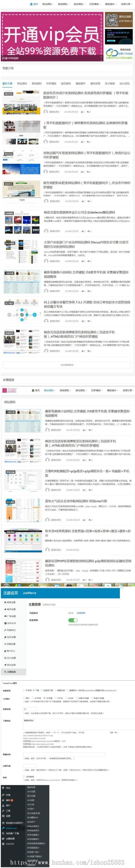Open 边栏设置 in theme settings sidebar
Screen dimensions: 135x868
[10, 637]
